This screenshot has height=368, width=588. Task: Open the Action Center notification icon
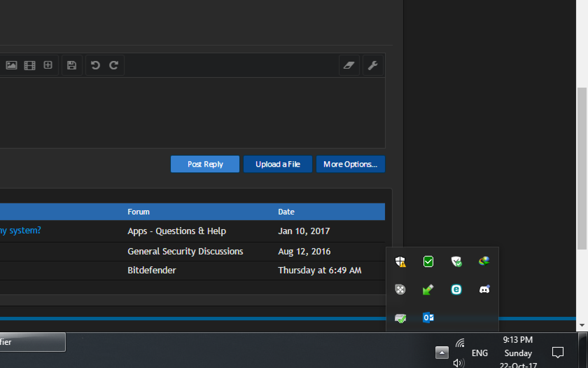point(558,352)
